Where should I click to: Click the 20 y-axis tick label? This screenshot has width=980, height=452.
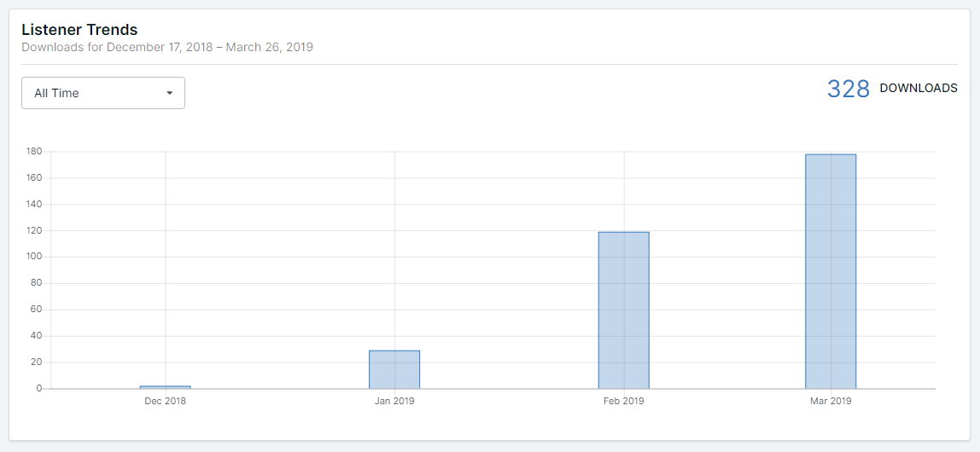tap(37, 362)
